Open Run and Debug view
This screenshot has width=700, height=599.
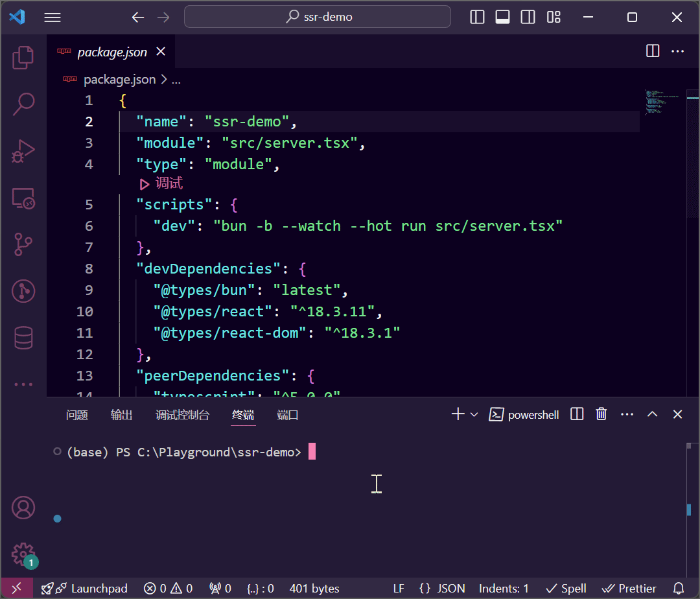pos(23,151)
